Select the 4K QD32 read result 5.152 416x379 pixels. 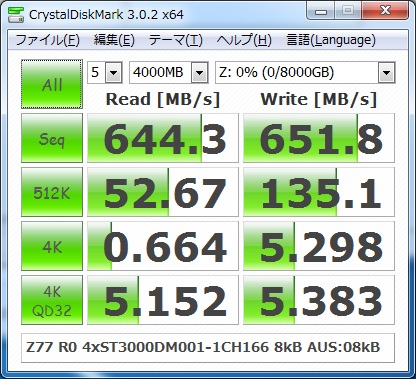click(163, 300)
